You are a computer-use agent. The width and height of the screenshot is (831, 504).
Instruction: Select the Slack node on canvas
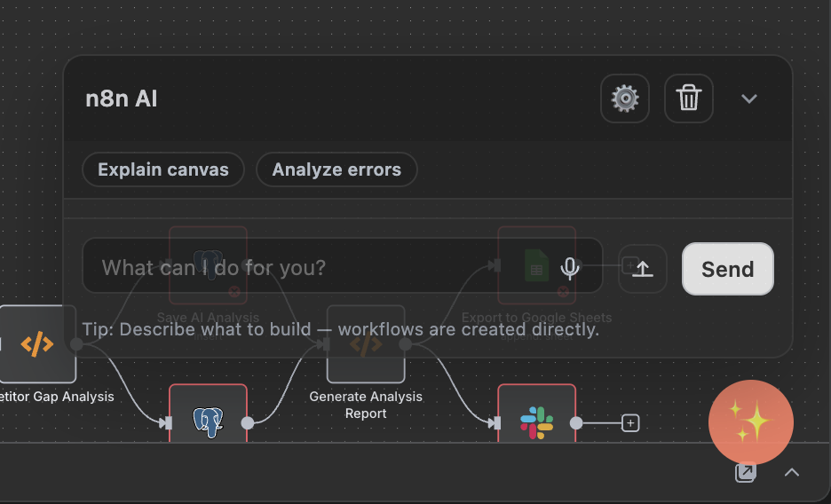[537, 413]
